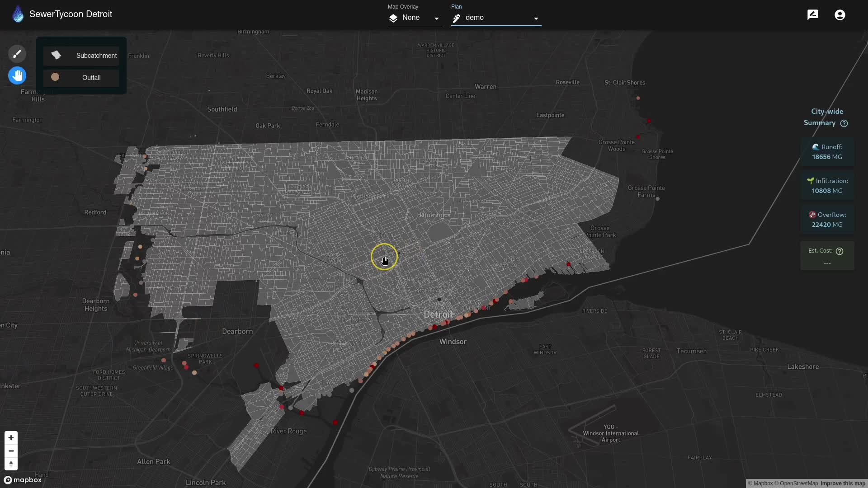Reset map bearing with compass button
Viewport: 868px width, 488px height.
(x=11, y=464)
